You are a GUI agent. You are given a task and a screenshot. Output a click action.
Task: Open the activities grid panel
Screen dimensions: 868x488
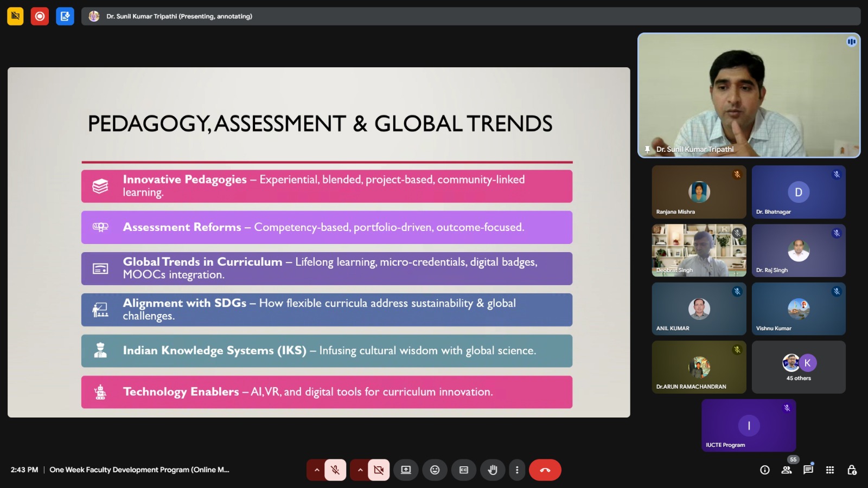(830, 470)
